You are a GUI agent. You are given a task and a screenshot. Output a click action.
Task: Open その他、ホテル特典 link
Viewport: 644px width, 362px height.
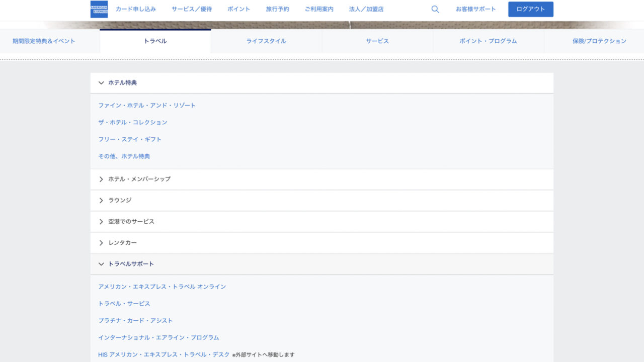pyautogui.click(x=124, y=156)
